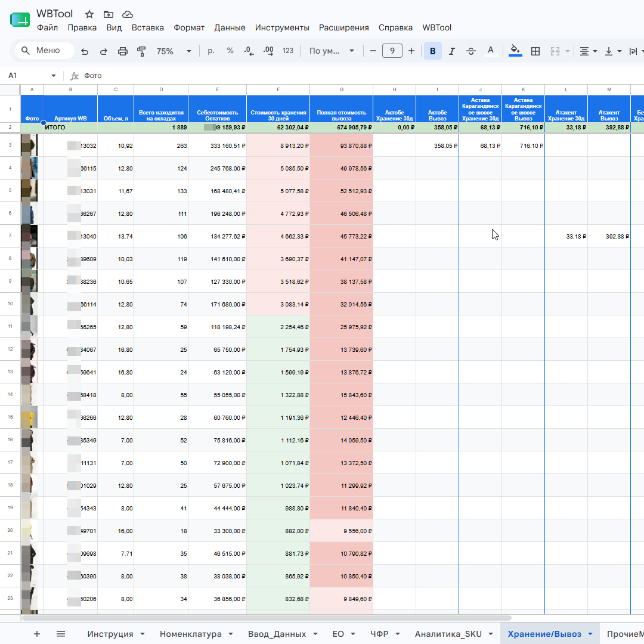This screenshot has height=644, width=644.
Task: Click the font size input field
Action: click(x=392, y=51)
